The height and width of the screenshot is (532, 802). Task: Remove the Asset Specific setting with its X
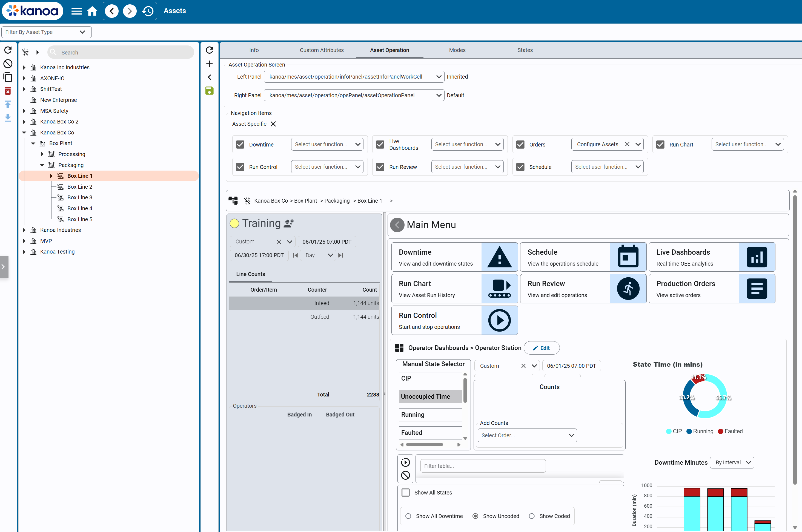click(273, 124)
